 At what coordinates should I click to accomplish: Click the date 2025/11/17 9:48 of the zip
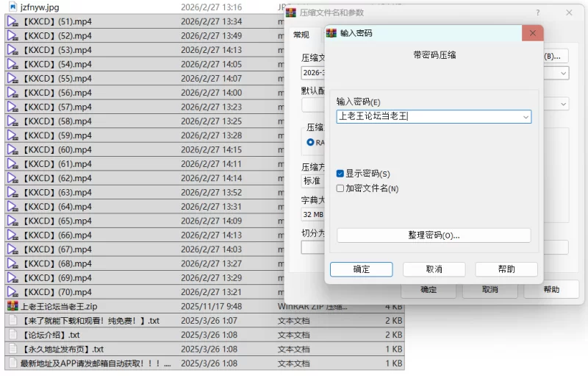[x=212, y=307]
